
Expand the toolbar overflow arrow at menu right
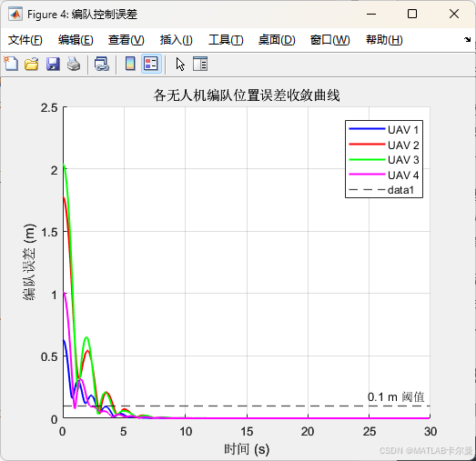click(467, 39)
